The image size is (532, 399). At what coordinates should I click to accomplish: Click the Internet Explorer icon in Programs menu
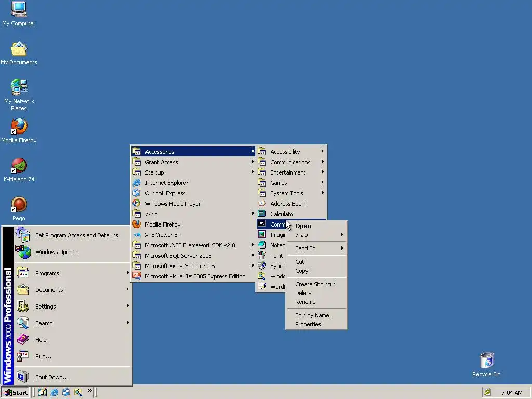coord(137,182)
